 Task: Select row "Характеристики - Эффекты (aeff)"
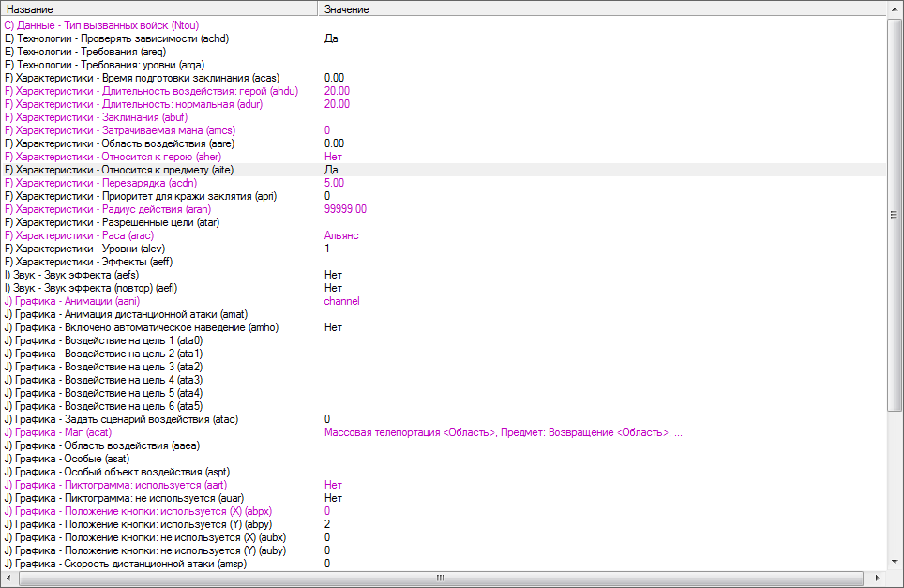(444, 262)
